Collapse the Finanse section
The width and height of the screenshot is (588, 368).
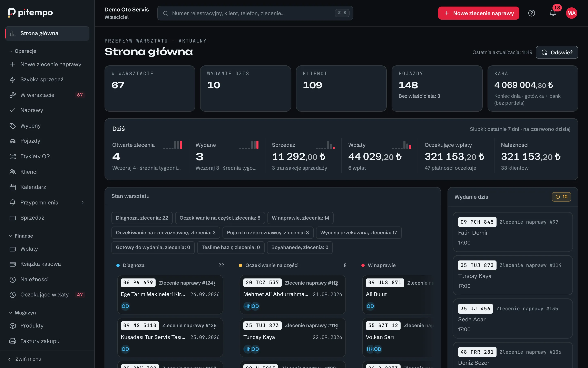pos(21,236)
